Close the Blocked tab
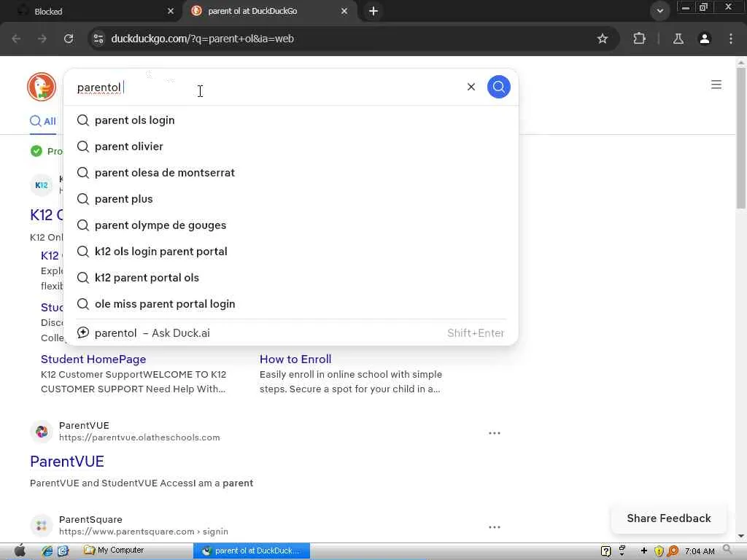The height and width of the screenshot is (560, 747). tap(171, 11)
